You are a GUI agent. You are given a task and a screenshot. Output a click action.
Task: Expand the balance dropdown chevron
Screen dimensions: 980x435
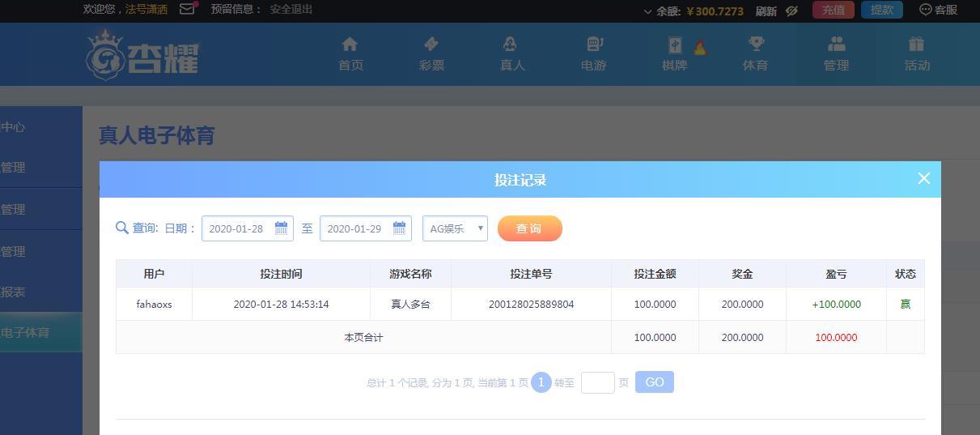point(647,11)
